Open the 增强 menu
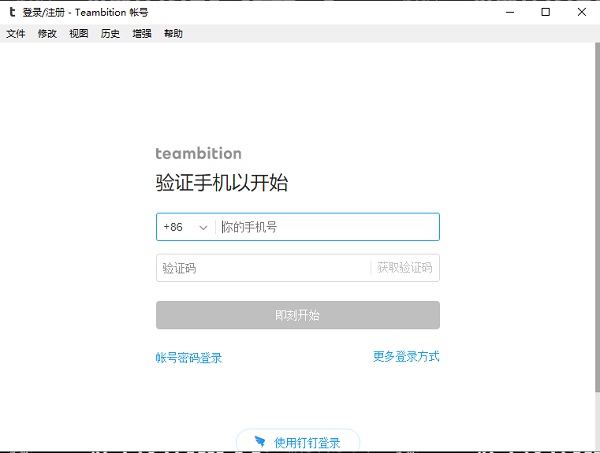Image resolution: width=600 pixels, height=453 pixels. pos(142,34)
